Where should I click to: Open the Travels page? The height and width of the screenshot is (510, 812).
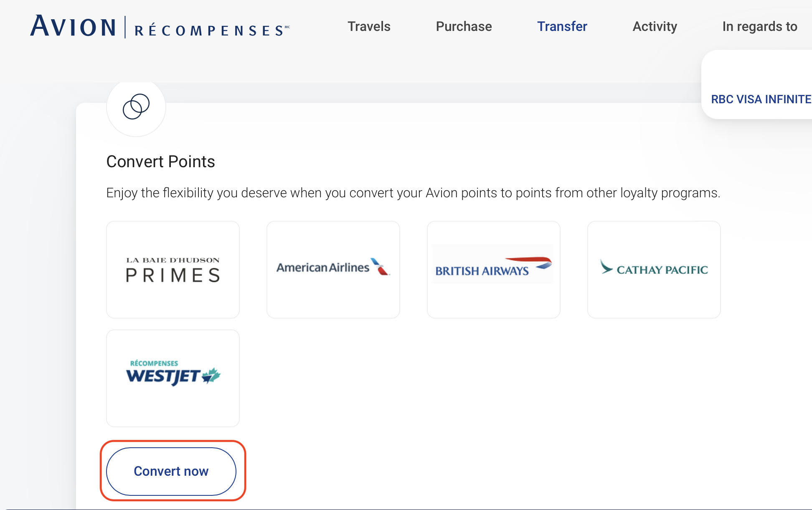pos(369,26)
